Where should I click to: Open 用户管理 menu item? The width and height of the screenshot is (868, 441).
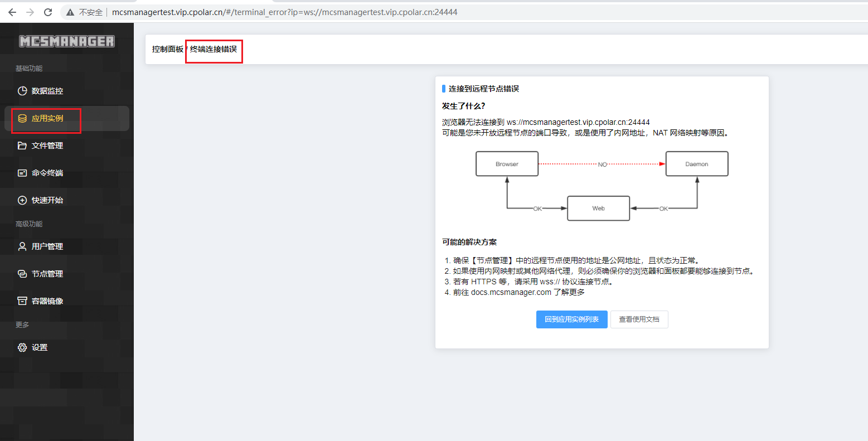(67, 246)
